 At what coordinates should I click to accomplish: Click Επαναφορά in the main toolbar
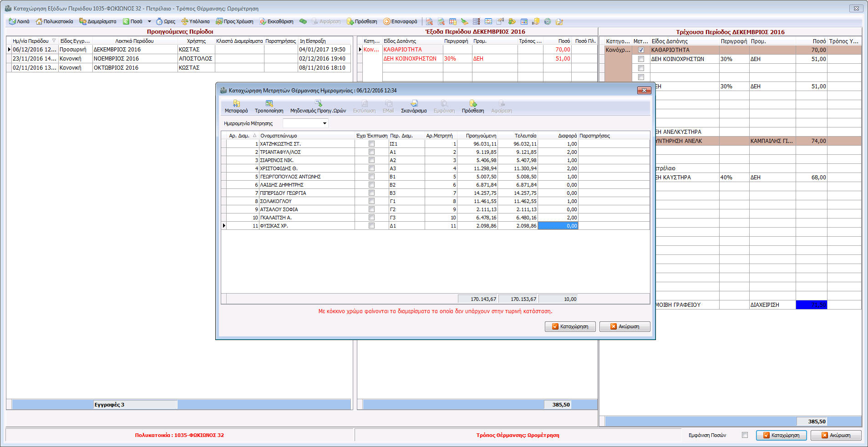(400, 21)
